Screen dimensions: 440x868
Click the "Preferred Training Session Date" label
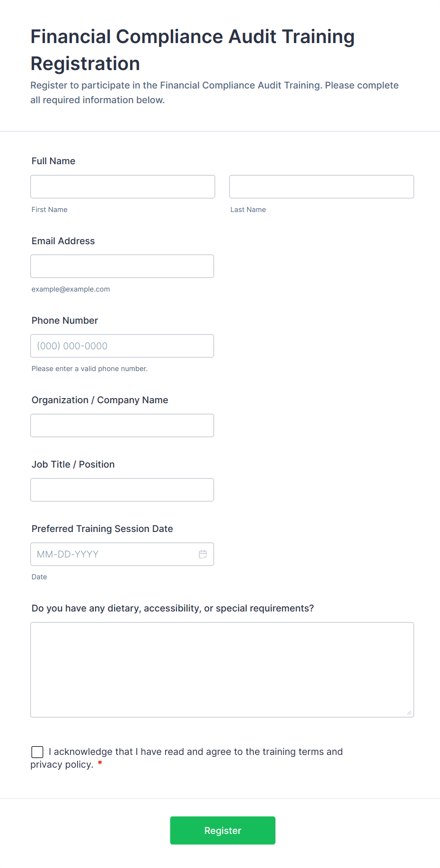tap(102, 529)
